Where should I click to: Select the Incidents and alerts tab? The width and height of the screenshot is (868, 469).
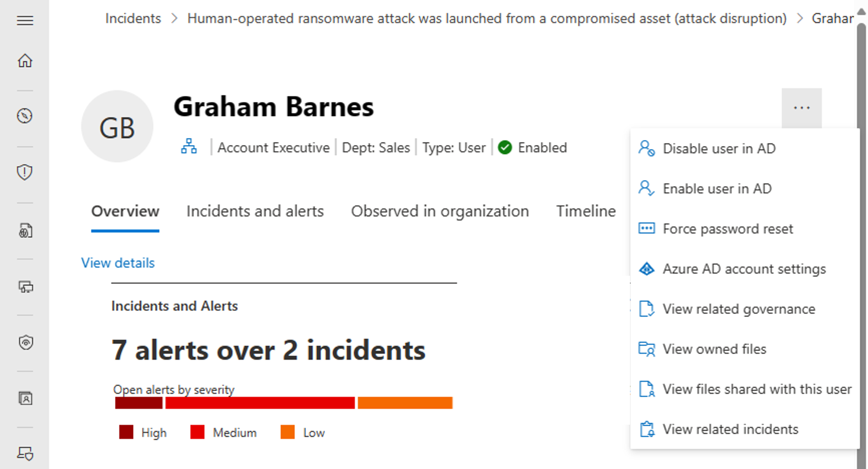pyautogui.click(x=255, y=211)
